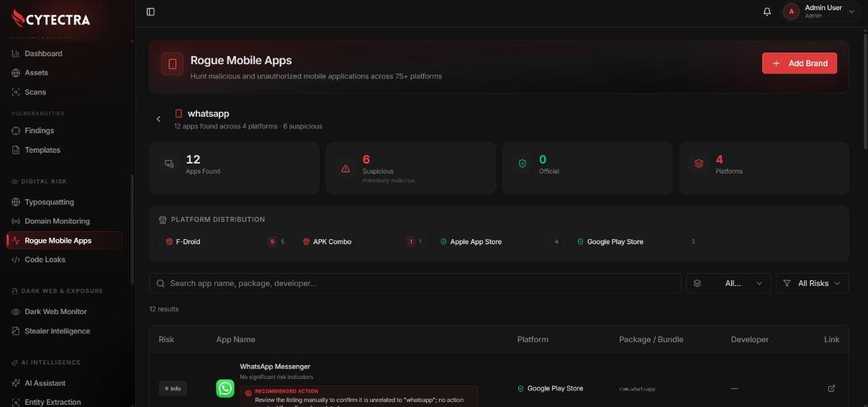Click the APK Combo suspicious count badge

coord(410,242)
